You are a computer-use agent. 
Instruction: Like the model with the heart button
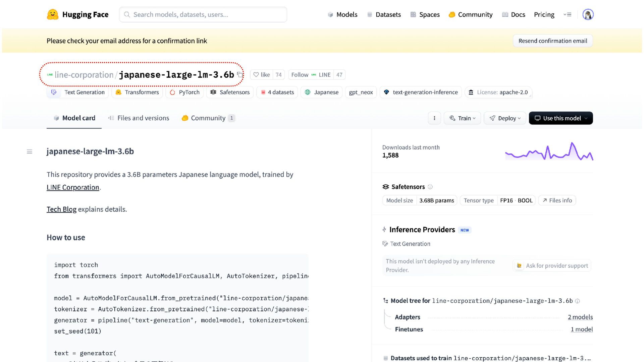(262, 75)
